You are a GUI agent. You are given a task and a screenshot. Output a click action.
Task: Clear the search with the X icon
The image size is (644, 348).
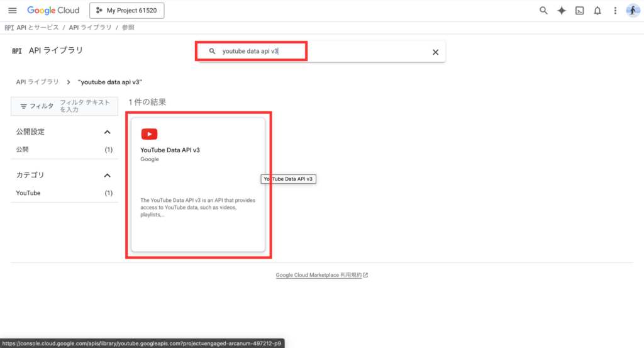[x=435, y=52]
